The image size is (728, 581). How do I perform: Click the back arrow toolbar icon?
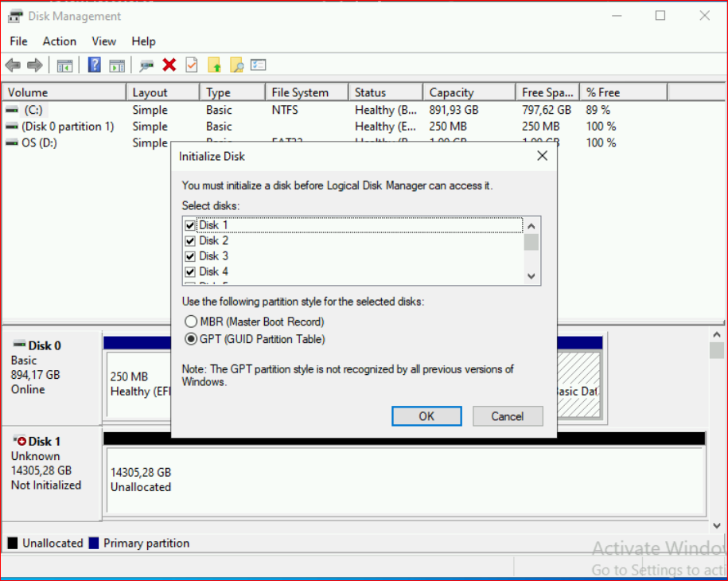pyautogui.click(x=13, y=65)
